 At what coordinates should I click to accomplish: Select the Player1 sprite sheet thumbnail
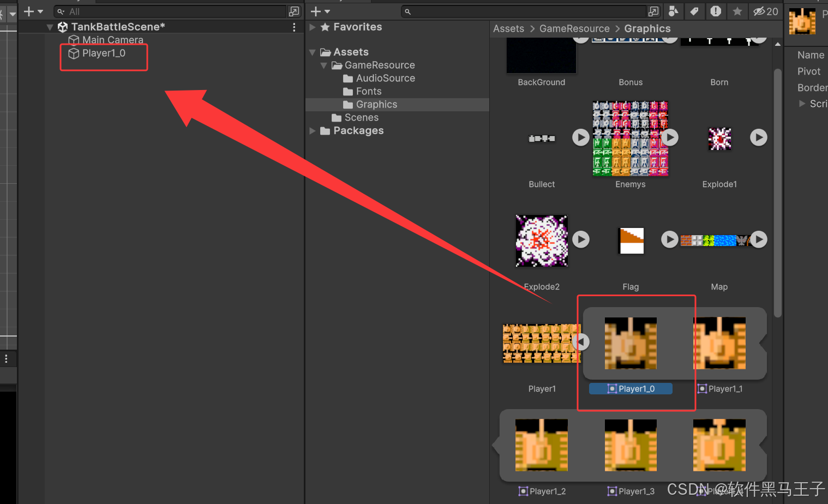tap(542, 343)
